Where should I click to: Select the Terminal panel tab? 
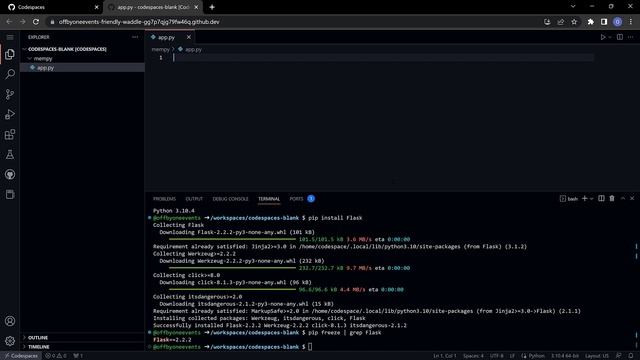[269, 199]
